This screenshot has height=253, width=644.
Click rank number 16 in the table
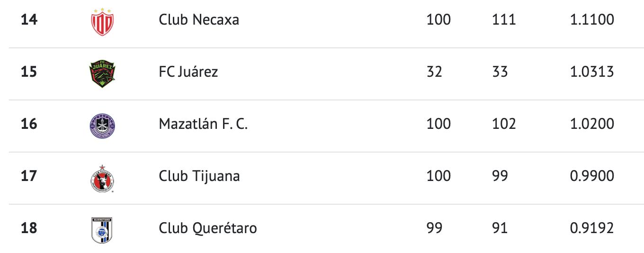29,124
